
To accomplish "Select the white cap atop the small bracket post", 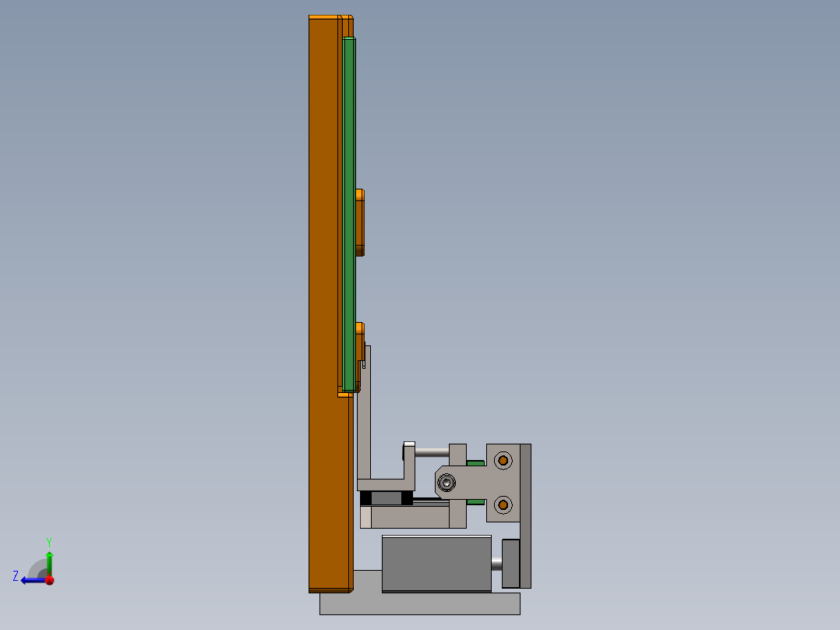I will [x=409, y=444].
